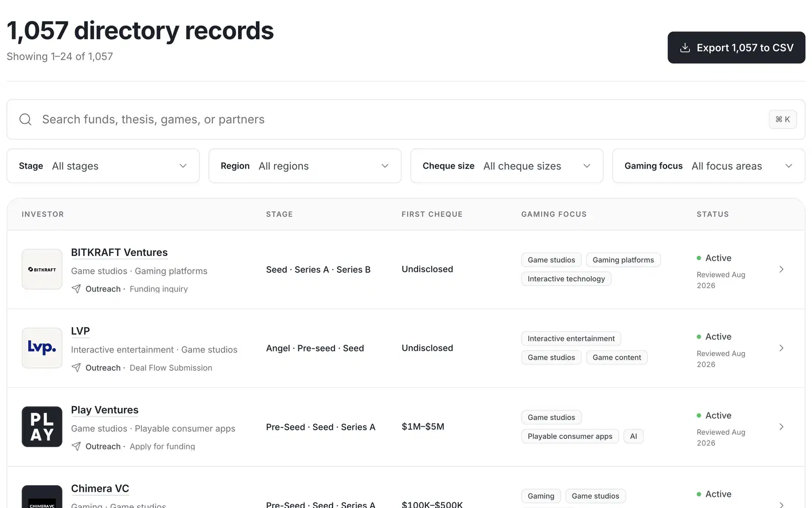Image resolution: width=812 pixels, height=508 pixels.
Task: Click Play Ventures' Apply for funding link
Action: (x=162, y=447)
